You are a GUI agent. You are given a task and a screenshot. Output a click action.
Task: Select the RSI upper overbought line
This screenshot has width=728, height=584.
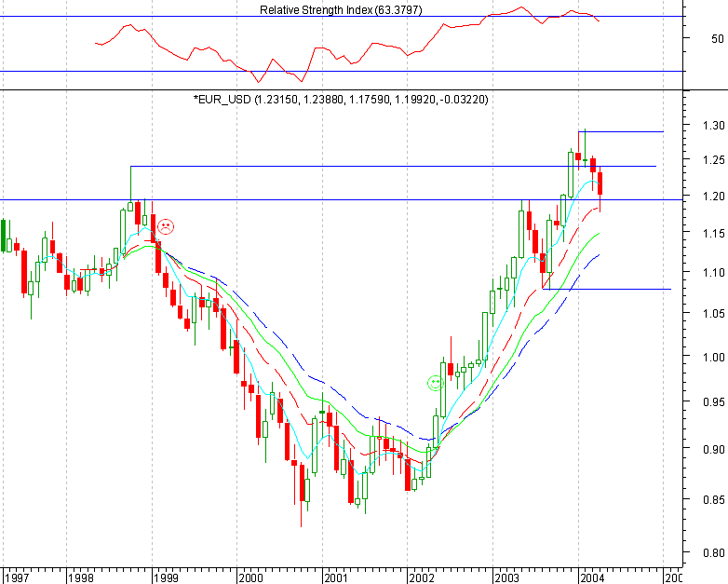342,16
